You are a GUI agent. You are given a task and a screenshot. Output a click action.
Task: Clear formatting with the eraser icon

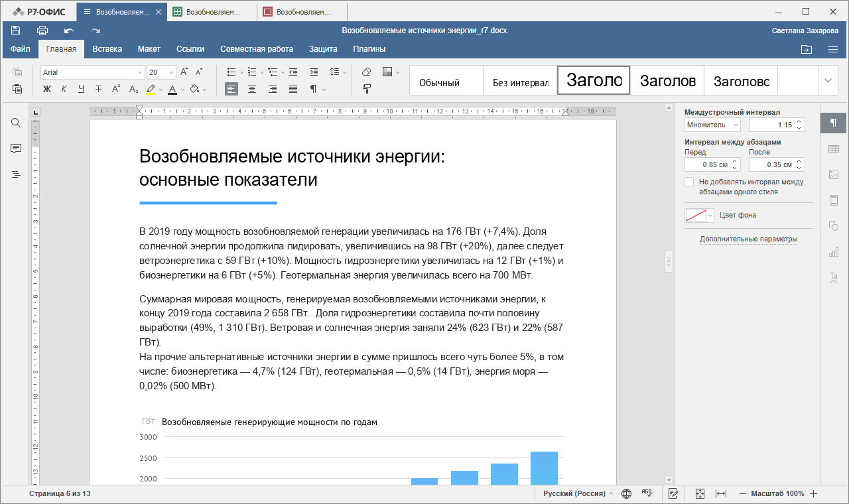click(x=367, y=72)
